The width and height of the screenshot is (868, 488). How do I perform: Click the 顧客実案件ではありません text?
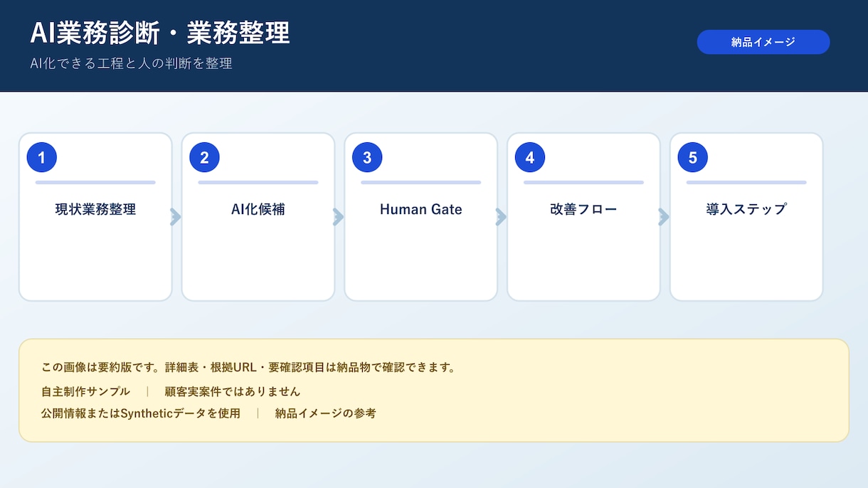click(x=233, y=391)
